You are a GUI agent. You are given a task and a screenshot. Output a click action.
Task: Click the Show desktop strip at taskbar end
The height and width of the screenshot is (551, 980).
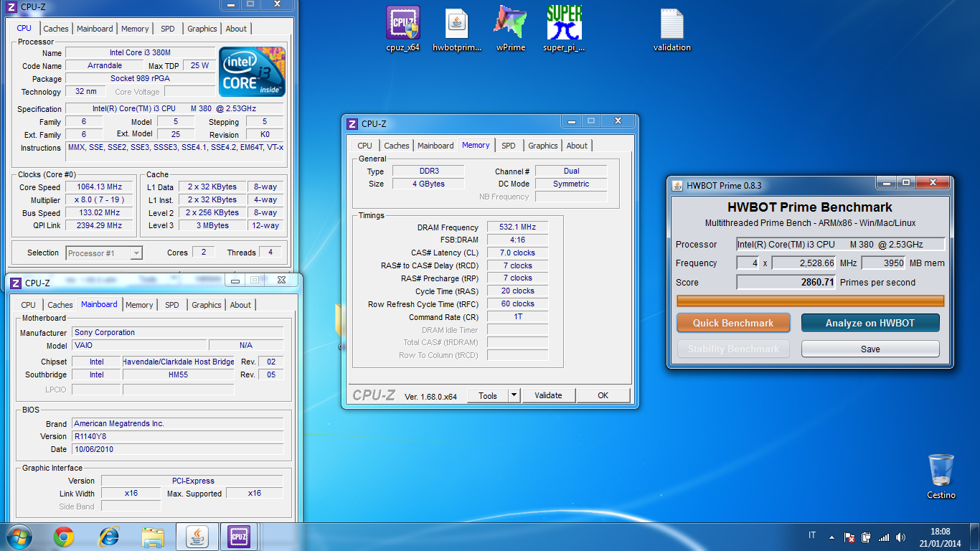(975, 537)
